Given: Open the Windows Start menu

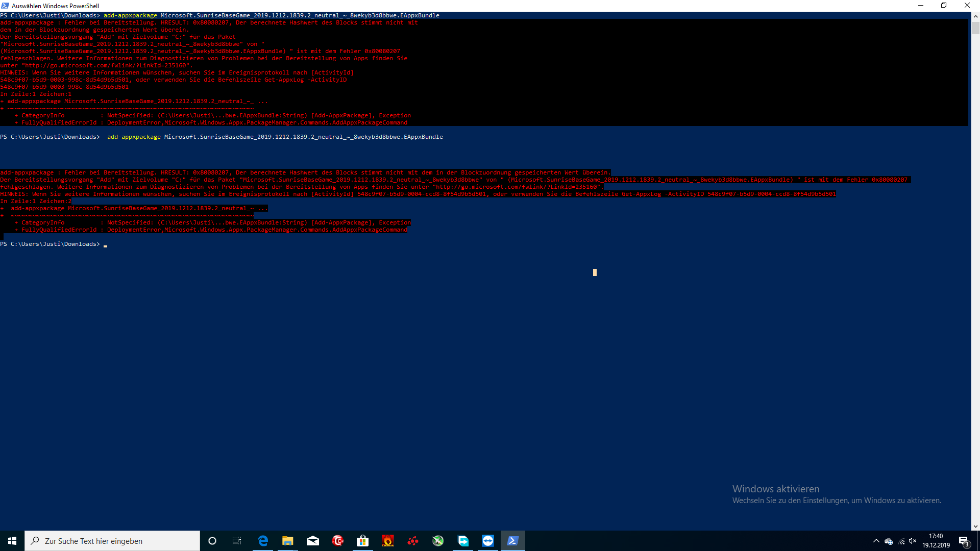Looking at the screenshot, I should click(x=12, y=541).
